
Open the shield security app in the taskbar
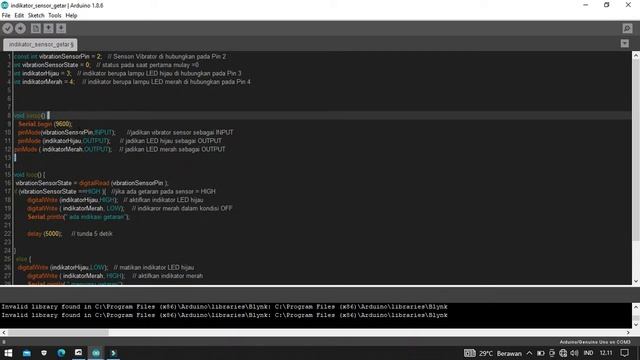[x=44, y=353]
